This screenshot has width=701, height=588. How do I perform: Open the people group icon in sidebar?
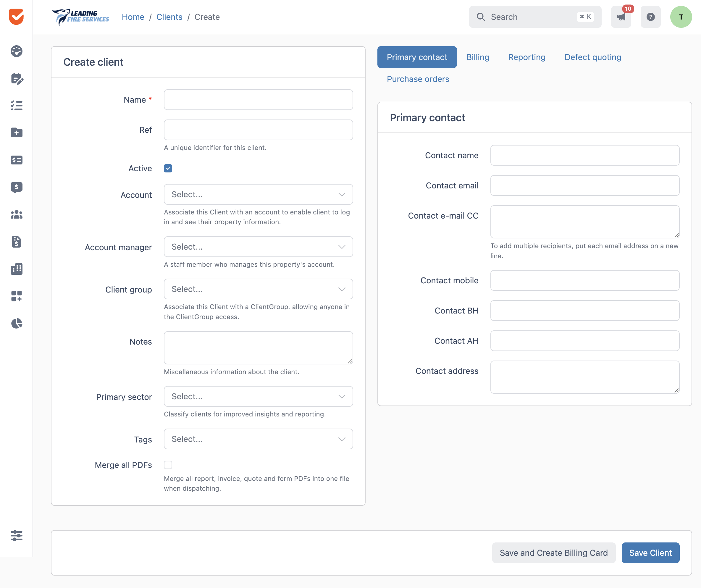(x=16, y=214)
